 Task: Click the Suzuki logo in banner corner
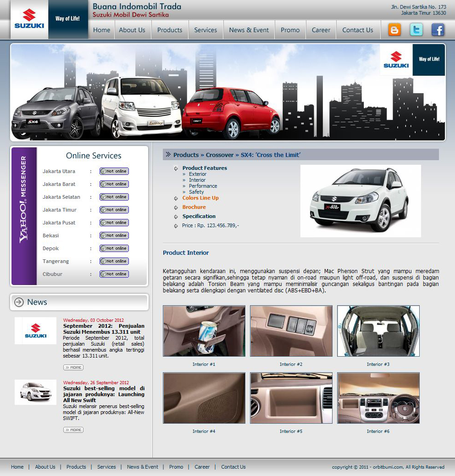tap(396, 60)
